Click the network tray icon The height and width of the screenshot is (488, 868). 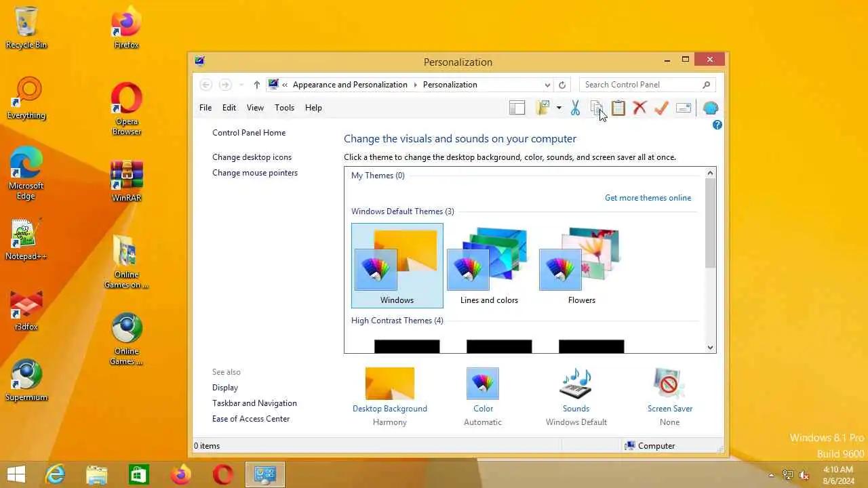point(788,475)
